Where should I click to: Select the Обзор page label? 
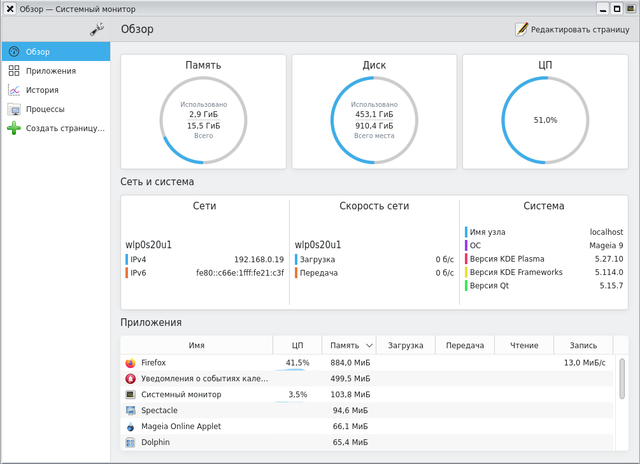click(38, 52)
